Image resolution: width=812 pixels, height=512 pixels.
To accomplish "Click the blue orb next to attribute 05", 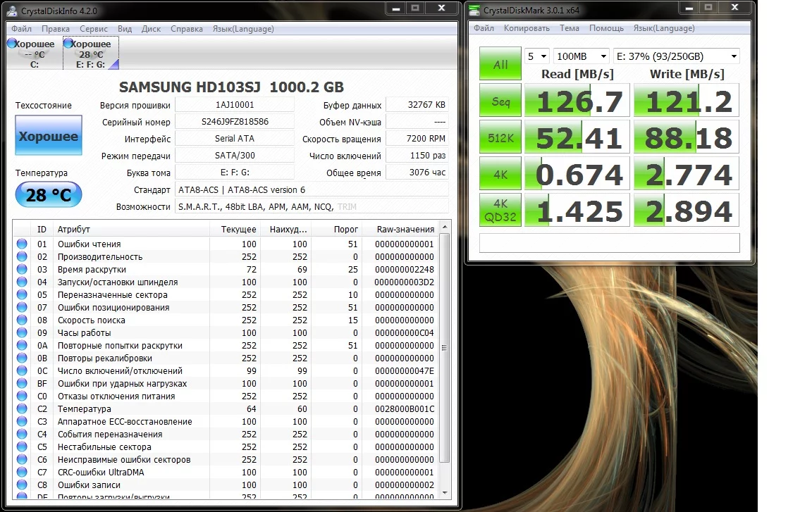I will click(22, 295).
